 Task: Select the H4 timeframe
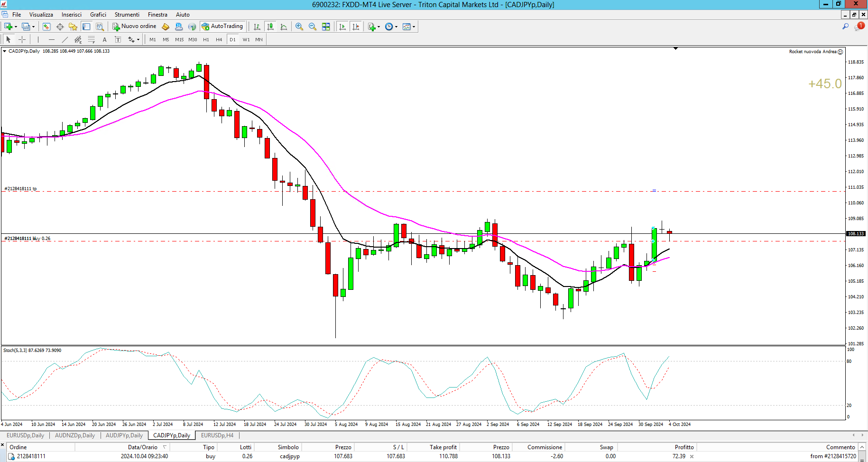pos(219,39)
